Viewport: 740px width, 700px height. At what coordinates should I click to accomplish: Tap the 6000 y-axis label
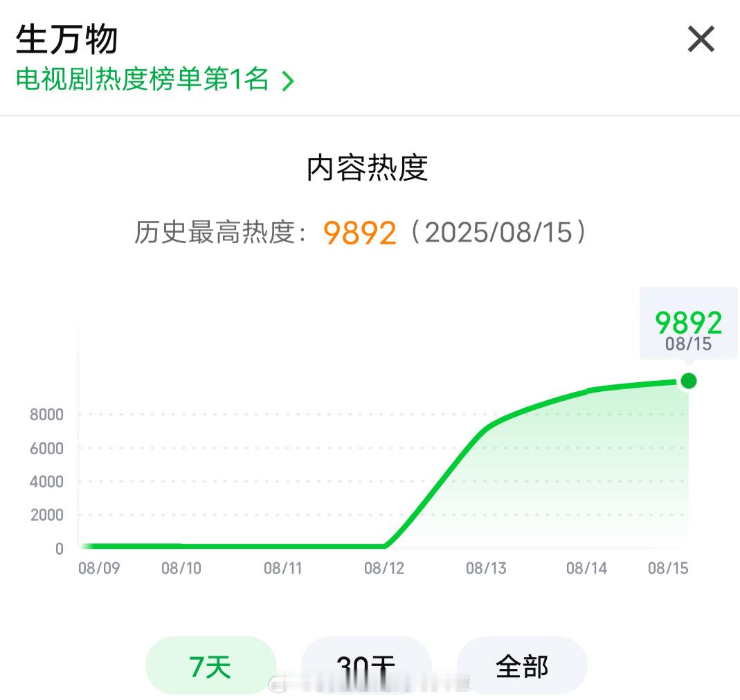46,448
